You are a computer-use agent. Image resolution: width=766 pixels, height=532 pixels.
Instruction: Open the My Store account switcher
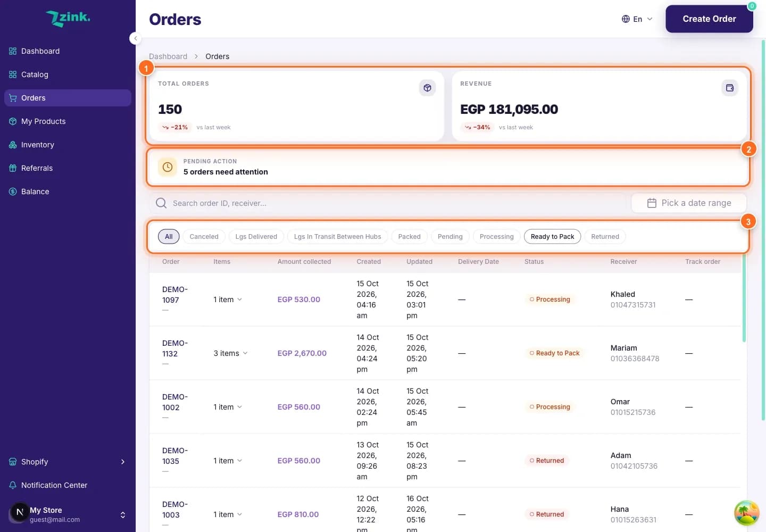click(68, 514)
